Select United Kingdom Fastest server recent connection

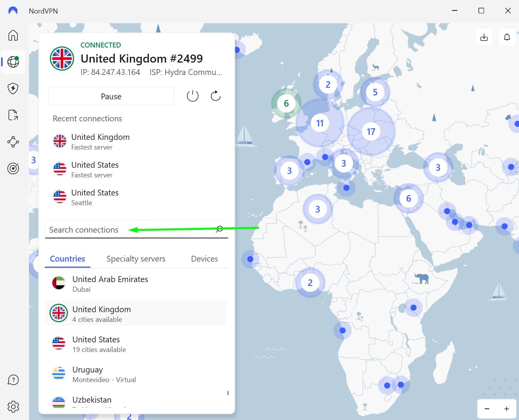coord(136,142)
